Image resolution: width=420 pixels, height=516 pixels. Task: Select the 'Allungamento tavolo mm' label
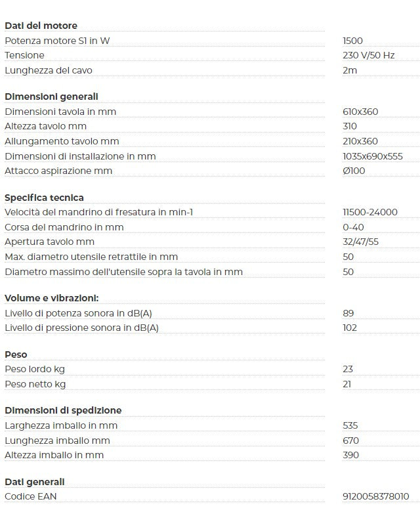62,141
